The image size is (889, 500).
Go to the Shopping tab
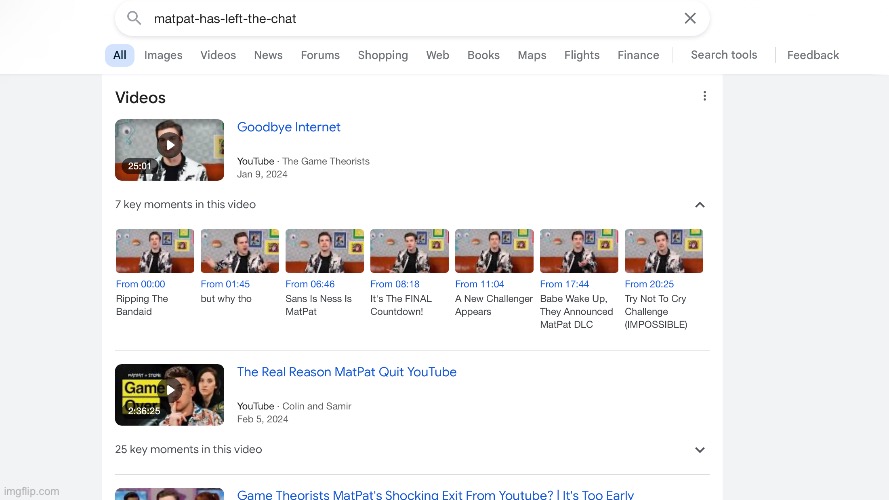pos(383,55)
